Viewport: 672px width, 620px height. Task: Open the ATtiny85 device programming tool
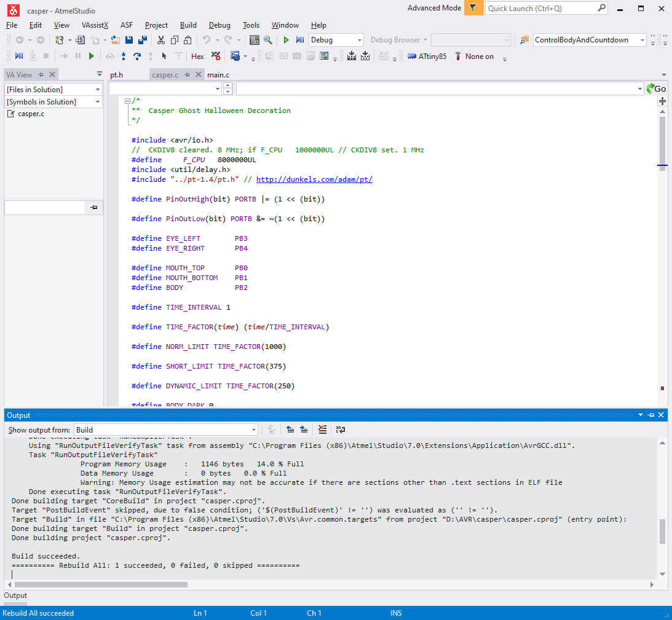[427, 57]
